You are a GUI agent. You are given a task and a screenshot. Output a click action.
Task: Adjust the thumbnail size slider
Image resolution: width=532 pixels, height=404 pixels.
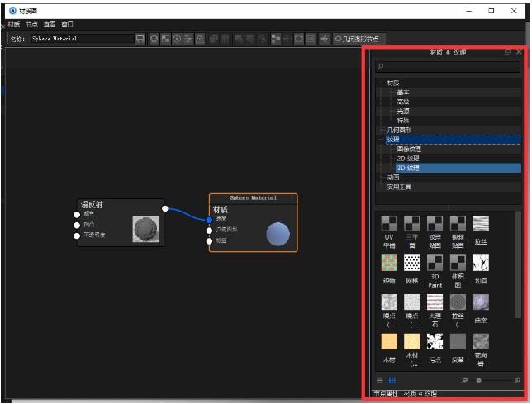click(x=479, y=380)
